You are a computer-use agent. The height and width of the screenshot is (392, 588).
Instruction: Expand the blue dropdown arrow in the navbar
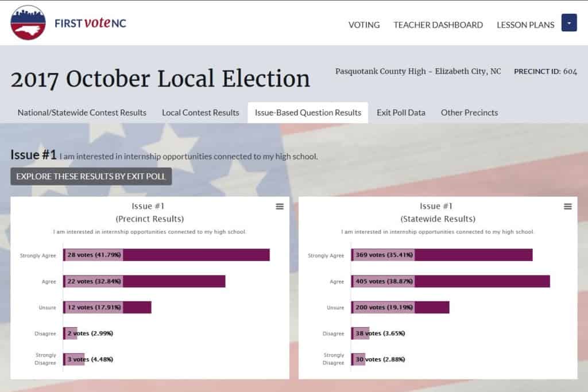point(569,23)
